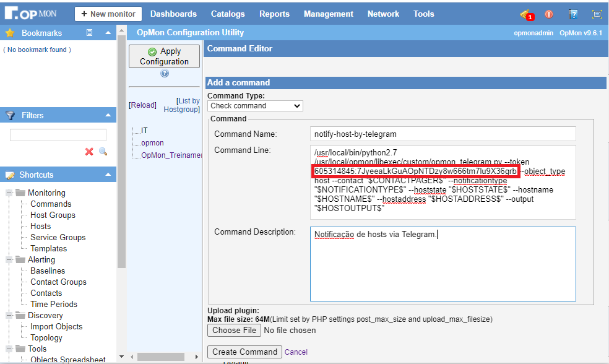Click the Cancel link
This screenshot has height=364, width=609.
click(x=296, y=352)
